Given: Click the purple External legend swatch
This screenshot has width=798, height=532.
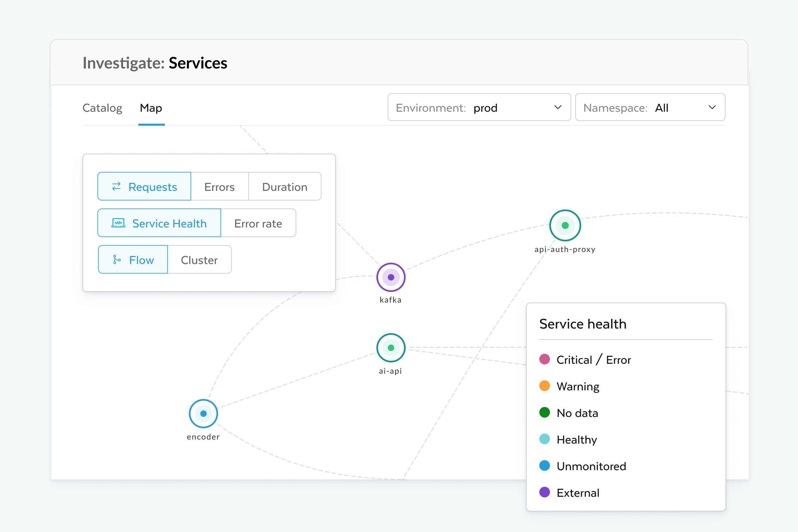Looking at the screenshot, I should [x=545, y=492].
